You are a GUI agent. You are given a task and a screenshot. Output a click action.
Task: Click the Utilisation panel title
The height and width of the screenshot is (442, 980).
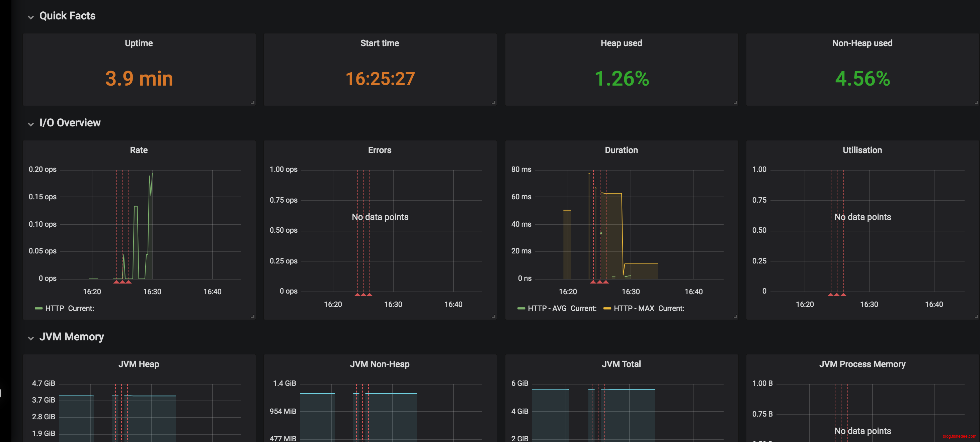point(862,150)
